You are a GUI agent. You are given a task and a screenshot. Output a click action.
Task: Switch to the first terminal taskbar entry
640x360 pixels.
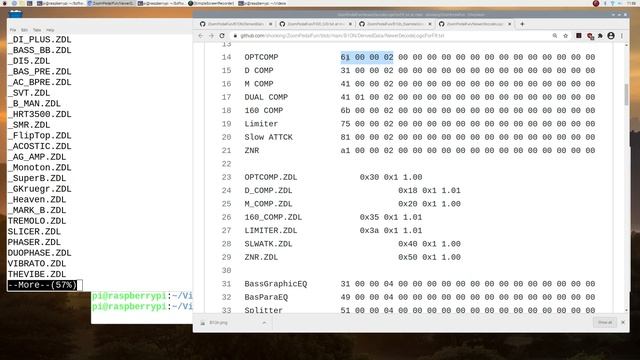[60, 3]
